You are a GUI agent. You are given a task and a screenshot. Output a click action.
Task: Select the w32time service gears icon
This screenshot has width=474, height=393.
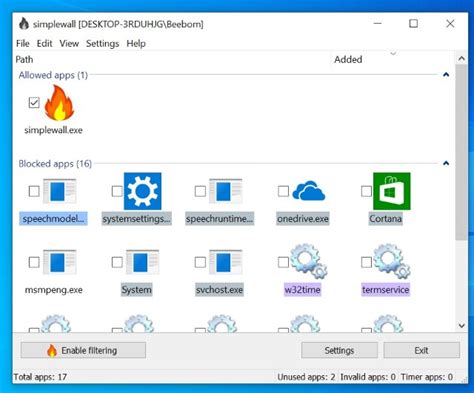click(x=309, y=261)
